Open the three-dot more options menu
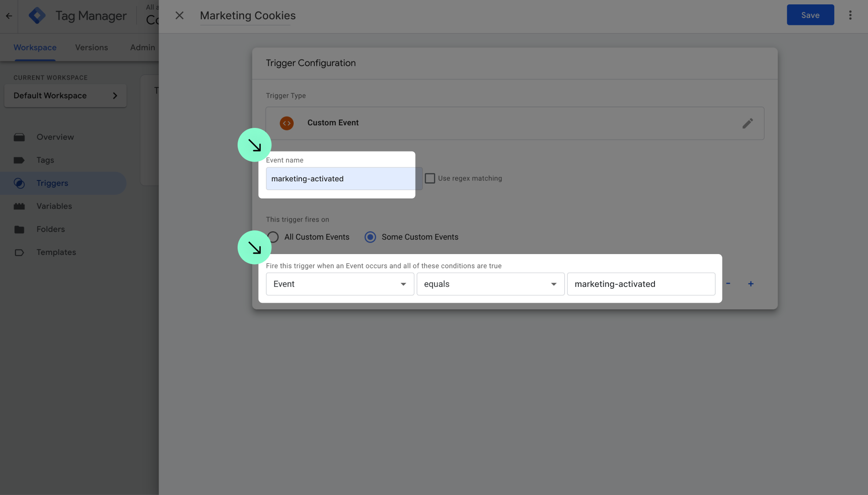This screenshot has width=868, height=495. click(850, 15)
